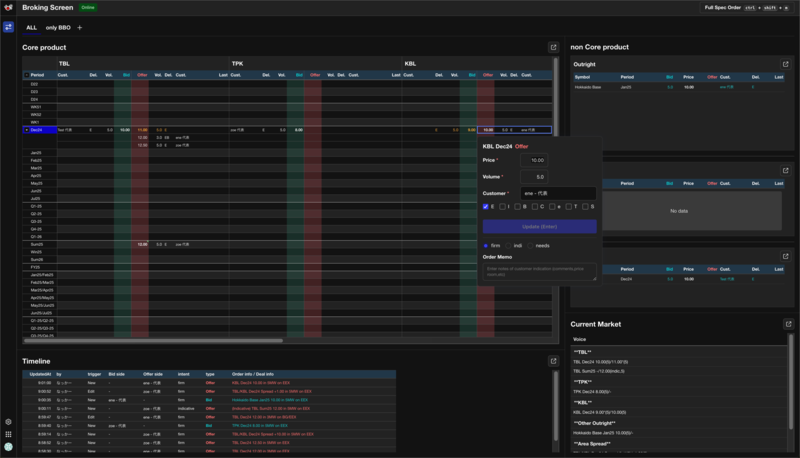Collapse the Dec24 period row
800x458 pixels.
tap(27, 130)
